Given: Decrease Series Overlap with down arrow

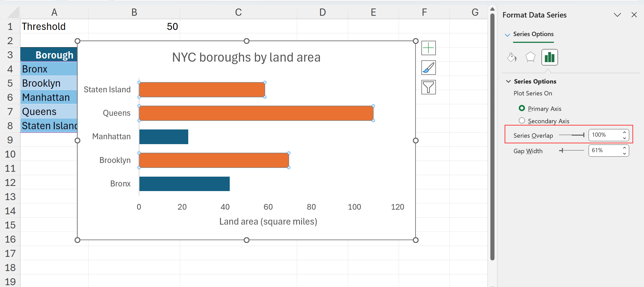Looking at the screenshot, I should [x=624, y=138].
